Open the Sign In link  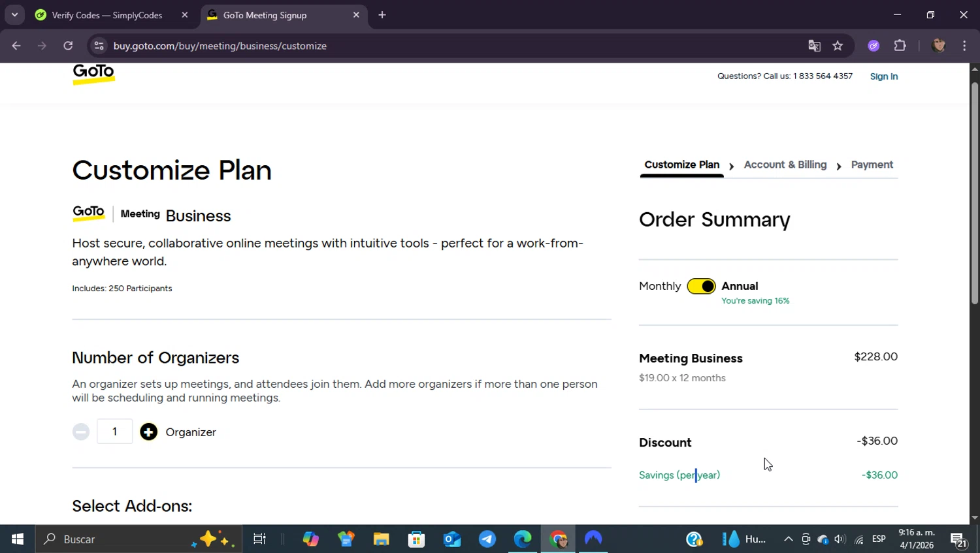883,76
